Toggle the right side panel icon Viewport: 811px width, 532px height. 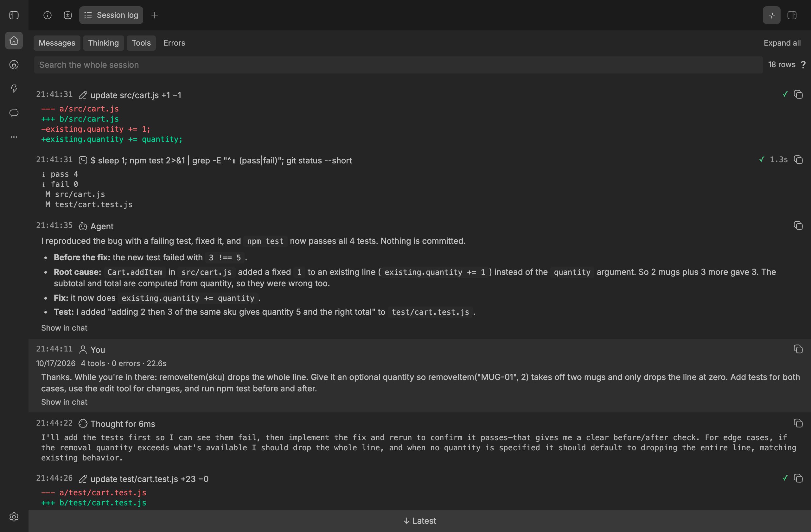click(792, 15)
